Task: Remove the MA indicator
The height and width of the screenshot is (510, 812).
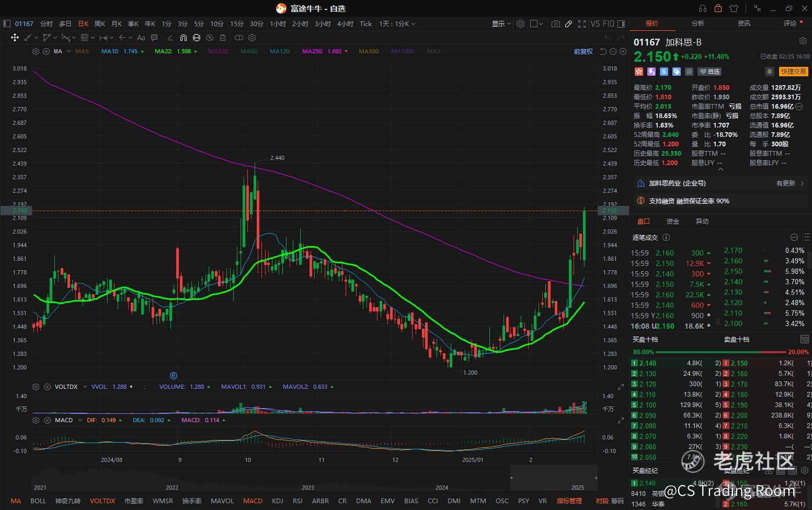Action: point(46,51)
